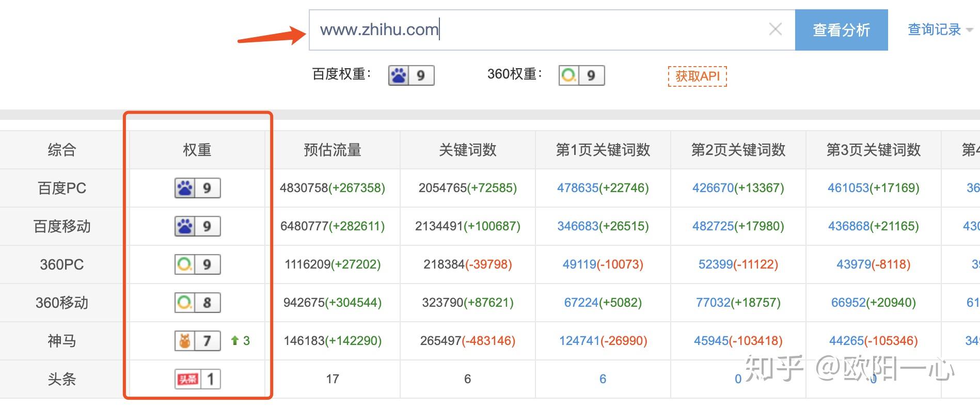Click the 百度PC first-page keyword count 478635
The width and height of the screenshot is (980, 408).
pyautogui.click(x=578, y=188)
